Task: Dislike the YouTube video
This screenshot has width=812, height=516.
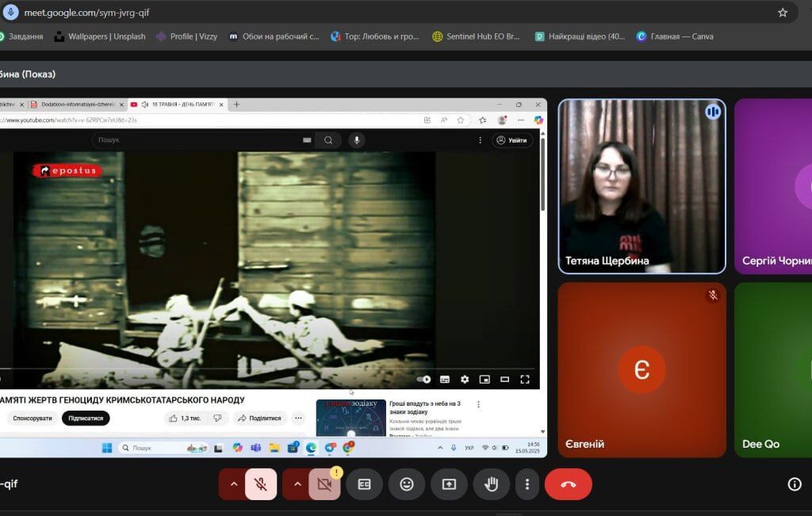Action: 217,419
